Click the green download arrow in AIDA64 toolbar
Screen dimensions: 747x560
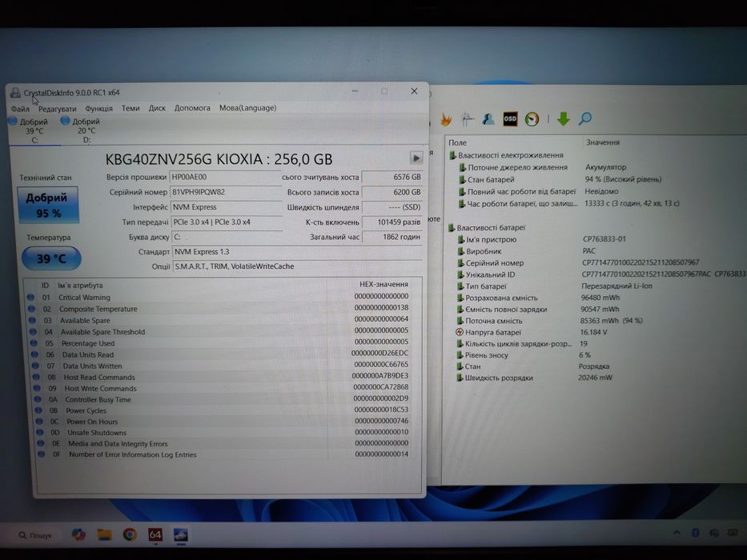coord(563,118)
